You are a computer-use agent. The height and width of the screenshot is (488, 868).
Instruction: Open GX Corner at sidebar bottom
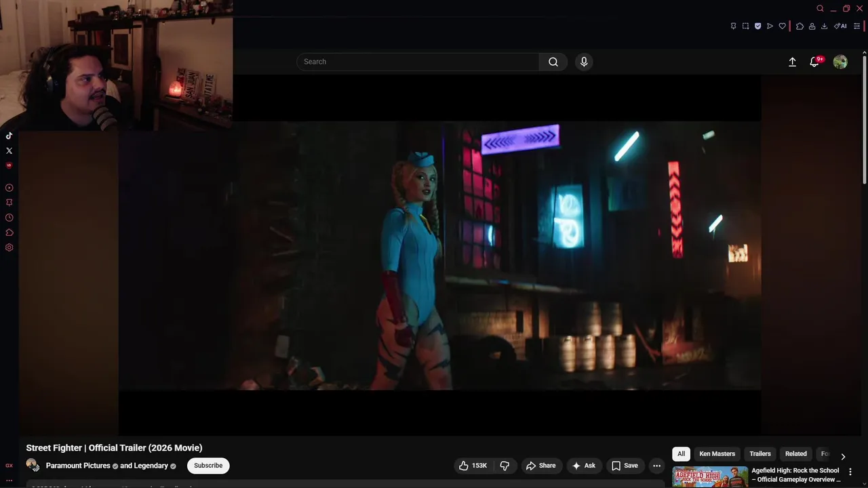9,466
